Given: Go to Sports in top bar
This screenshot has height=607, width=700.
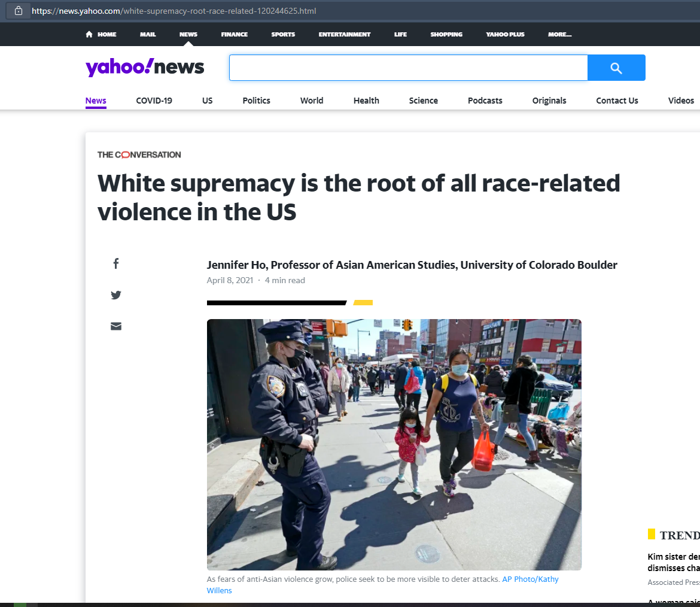Looking at the screenshot, I should 283,34.
